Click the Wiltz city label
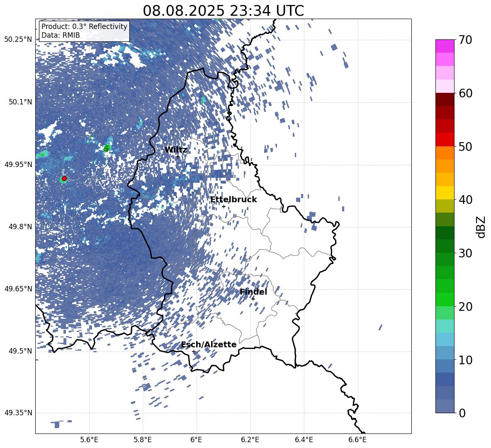The height and width of the screenshot is (448, 491). coord(176,150)
